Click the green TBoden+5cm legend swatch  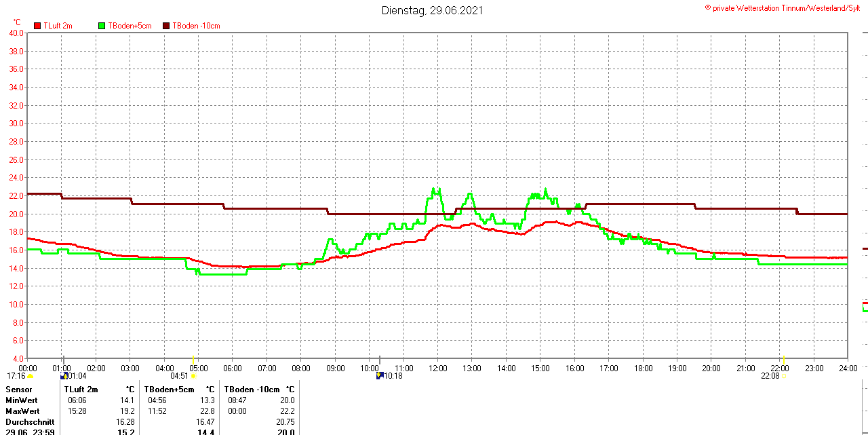(x=102, y=26)
